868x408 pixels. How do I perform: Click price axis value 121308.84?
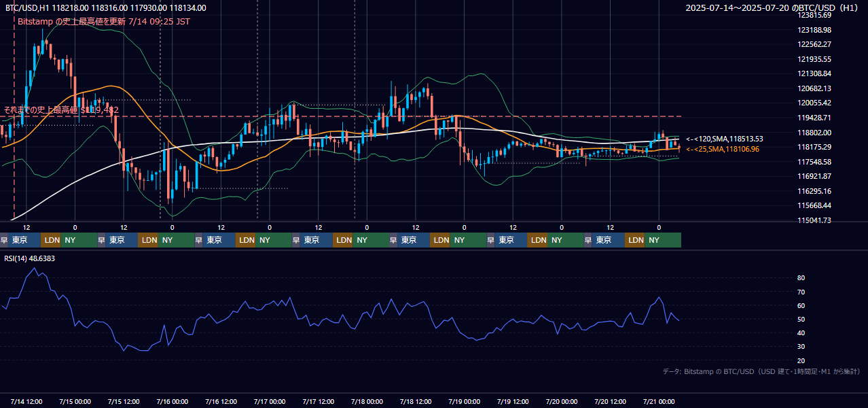click(814, 73)
